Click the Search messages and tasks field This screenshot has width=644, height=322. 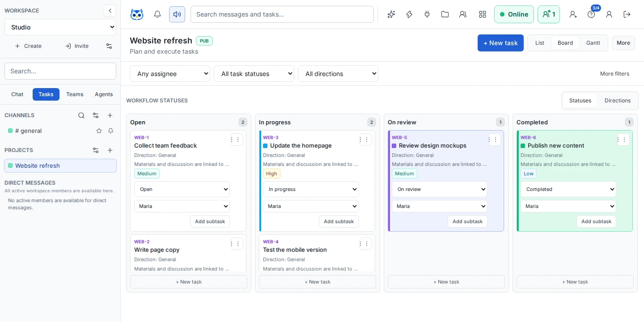tap(282, 14)
